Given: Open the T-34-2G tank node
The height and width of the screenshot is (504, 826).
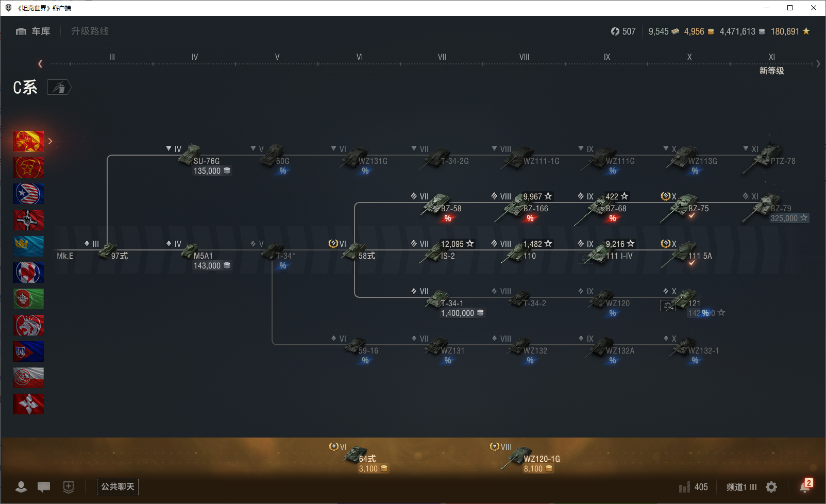Looking at the screenshot, I should (444, 157).
